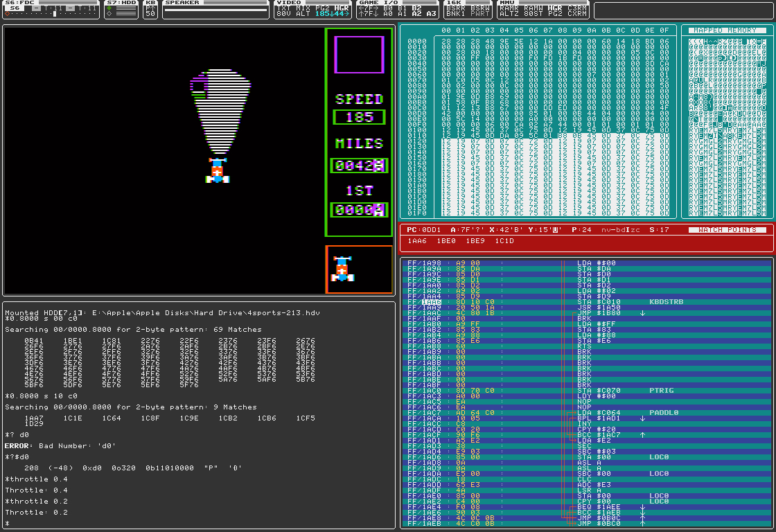776x532 pixels.
Task: Toggle the HGR video mode flag
Action: pyautogui.click(x=341, y=8)
